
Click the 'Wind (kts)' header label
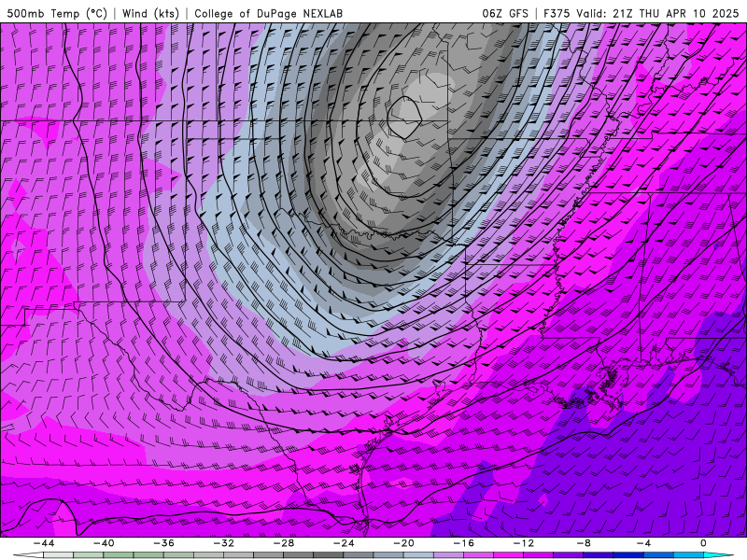150,13
